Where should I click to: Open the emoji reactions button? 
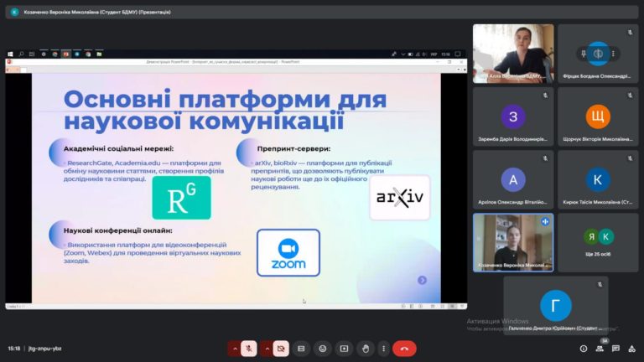[x=322, y=348]
